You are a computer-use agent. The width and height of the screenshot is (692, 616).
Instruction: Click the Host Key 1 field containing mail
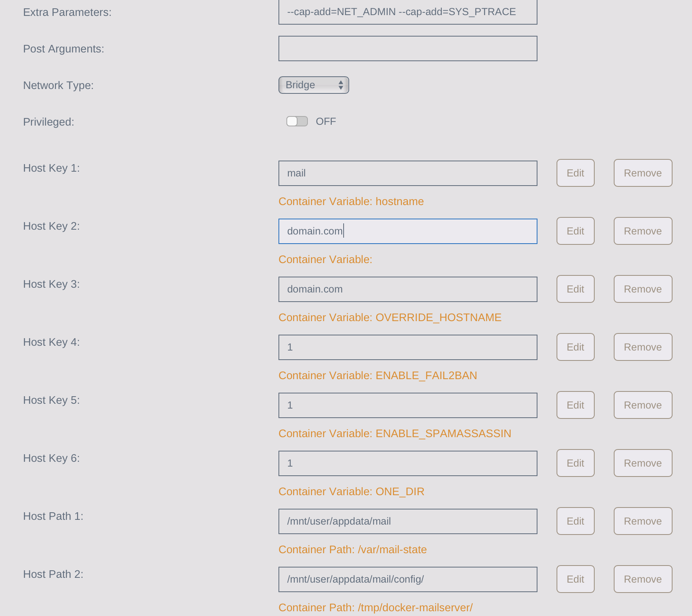[408, 173]
